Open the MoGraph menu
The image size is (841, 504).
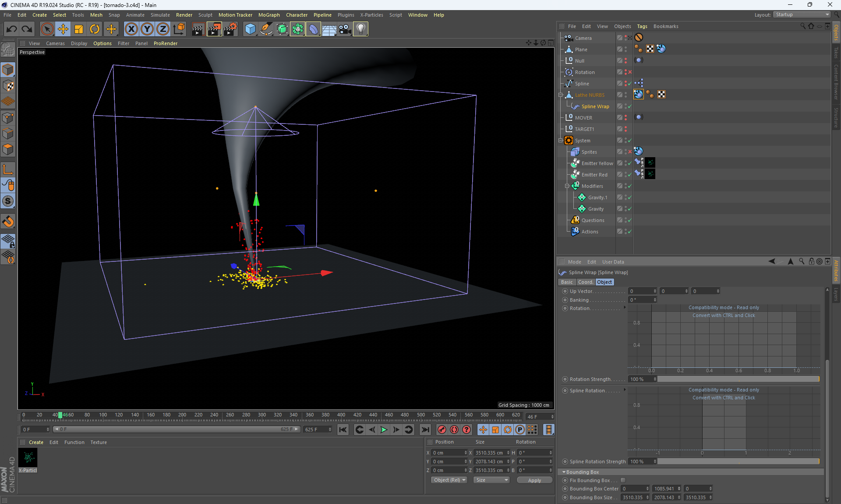[x=269, y=15]
